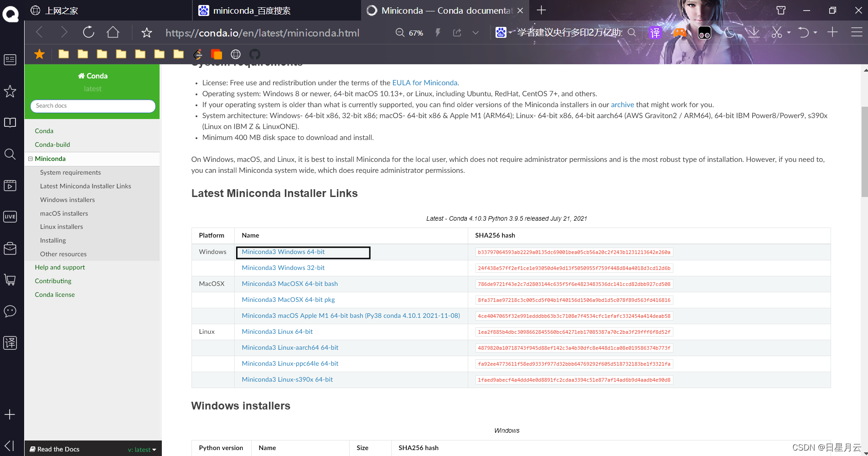Click the mask extension icon in the toolbar
This screenshot has width=868, height=456.
704,33
